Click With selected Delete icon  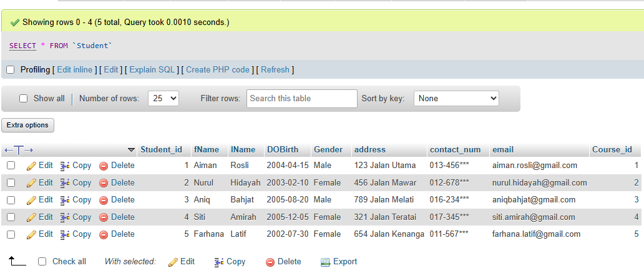270,262
